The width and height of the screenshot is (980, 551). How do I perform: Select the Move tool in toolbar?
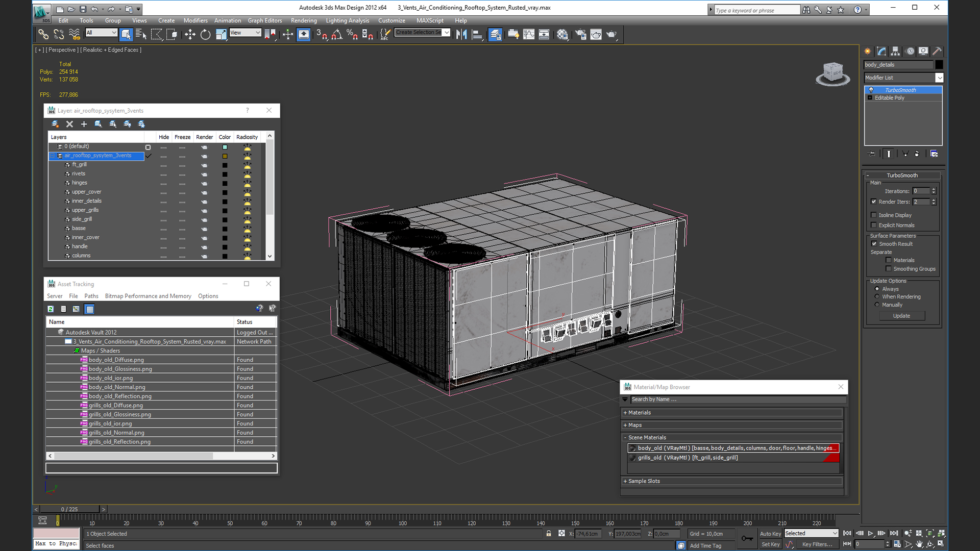coord(190,34)
